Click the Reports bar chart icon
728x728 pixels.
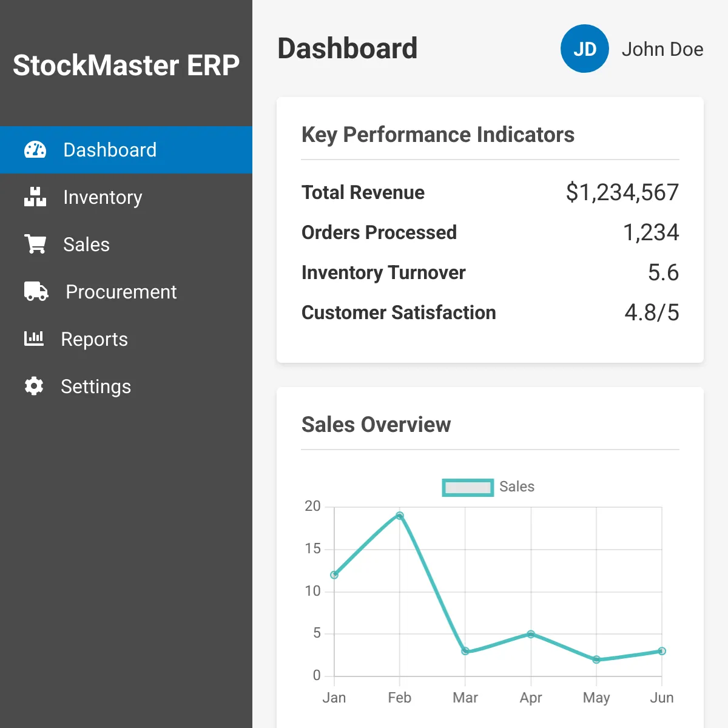[34, 339]
